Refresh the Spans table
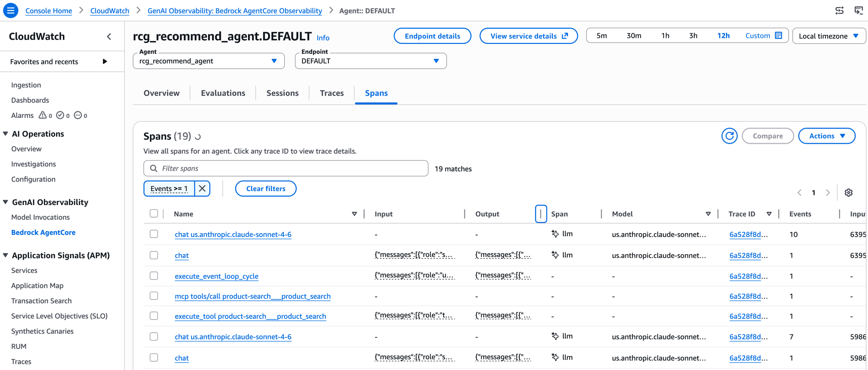Viewport: 868px width, 370px height. pos(729,136)
